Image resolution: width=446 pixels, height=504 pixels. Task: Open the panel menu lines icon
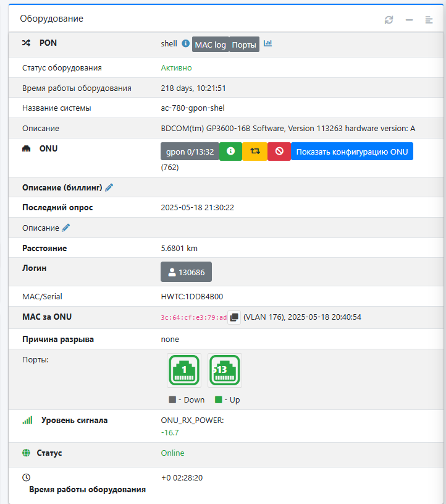click(429, 20)
